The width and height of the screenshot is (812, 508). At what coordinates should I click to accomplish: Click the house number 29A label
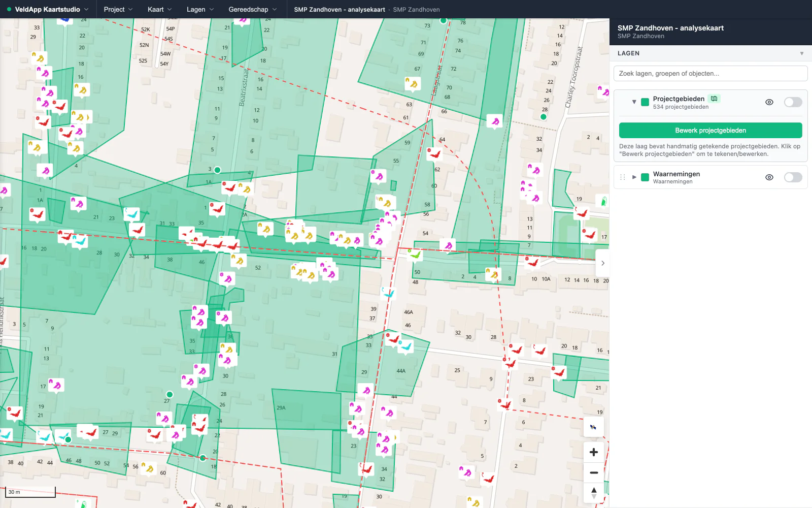click(281, 408)
